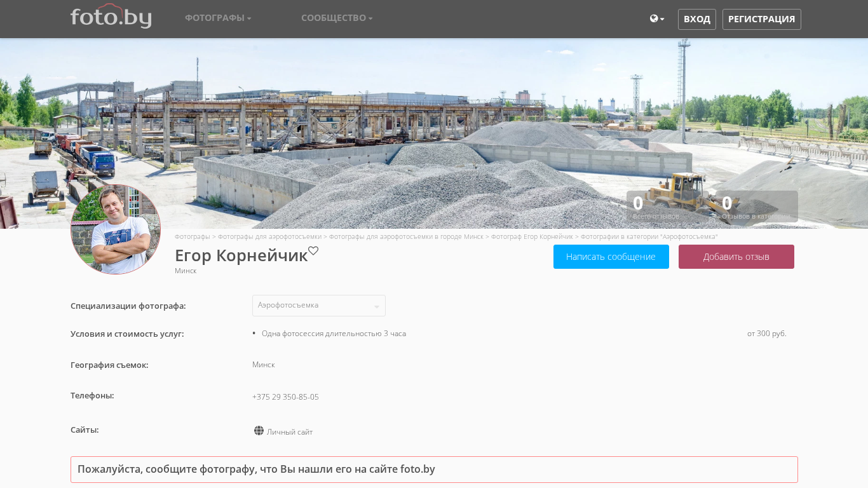Go to Фотографы breadcrumb link
Viewport: 868px width, 488px height.
pos(192,236)
